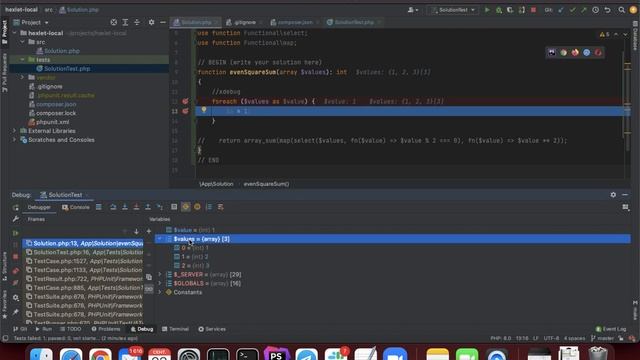Open the SolutionTest run configuration dropdown
This screenshot has height=360, width=640.
pyautogui.click(x=453, y=10)
